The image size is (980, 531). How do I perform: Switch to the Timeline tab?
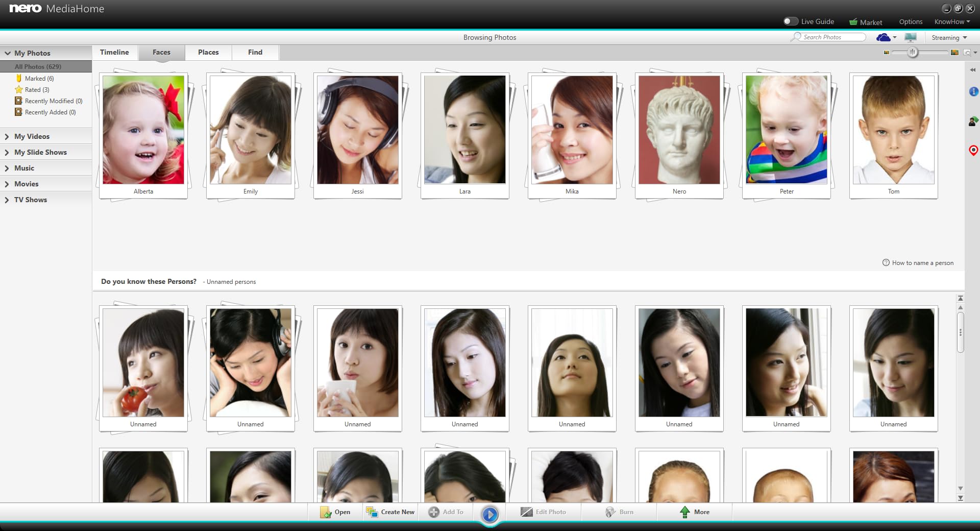tap(114, 52)
